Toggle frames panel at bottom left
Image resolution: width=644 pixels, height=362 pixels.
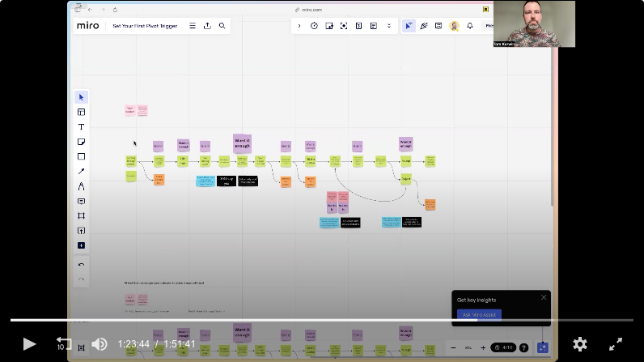(x=82, y=347)
